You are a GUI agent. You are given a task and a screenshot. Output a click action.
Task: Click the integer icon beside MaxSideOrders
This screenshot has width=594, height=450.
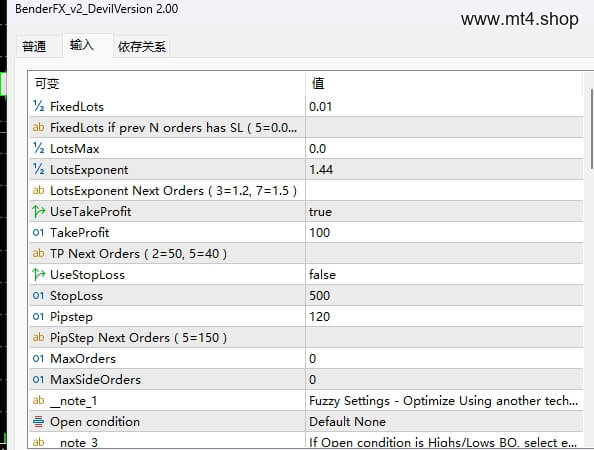pyautogui.click(x=38, y=380)
